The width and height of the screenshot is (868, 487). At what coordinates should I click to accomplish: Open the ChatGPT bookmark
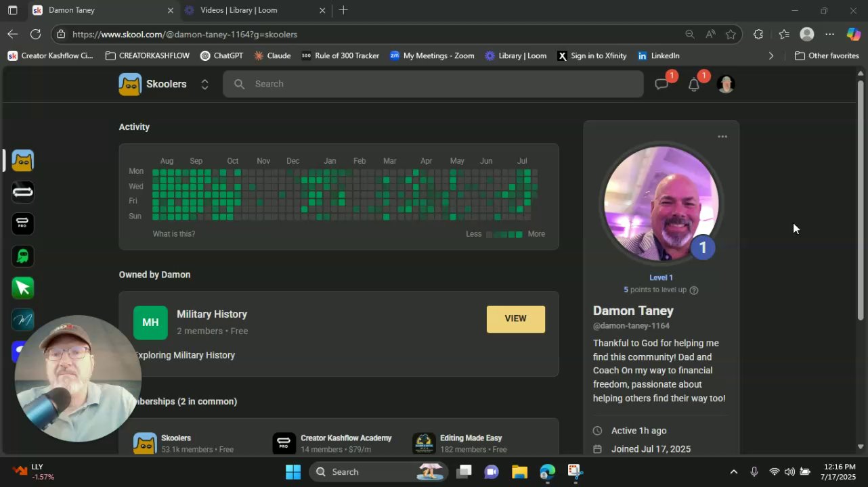(221, 55)
